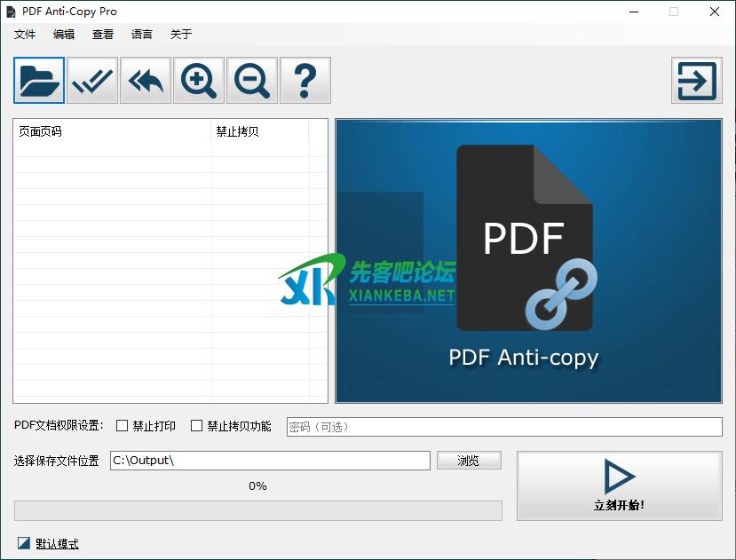Open the 关于 menu
This screenshot has height=560, width=736.
[181, 35]
